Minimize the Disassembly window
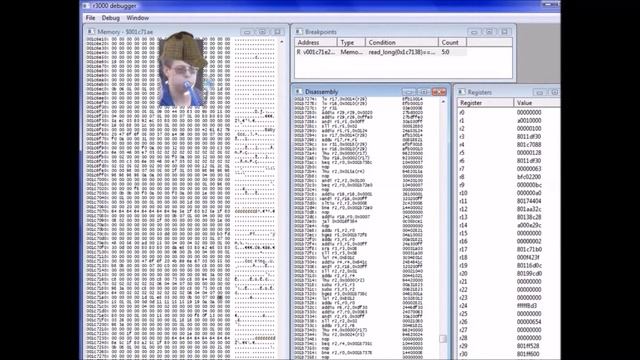The image size is (640, 360). (409, 92)
